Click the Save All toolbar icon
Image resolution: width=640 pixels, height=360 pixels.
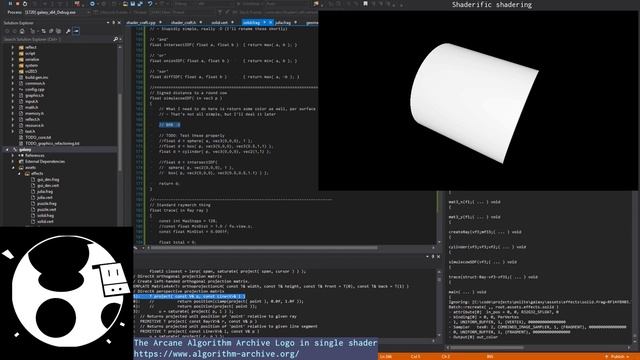(x=140, y=4)
